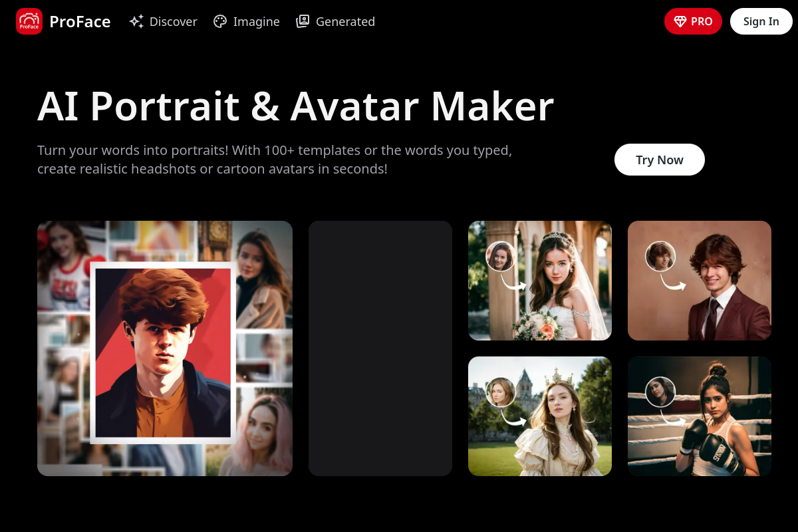The width and height of the screenshot is (798, 532).
Task: Open the princess with crown template
Action: (x=540, y=416)
